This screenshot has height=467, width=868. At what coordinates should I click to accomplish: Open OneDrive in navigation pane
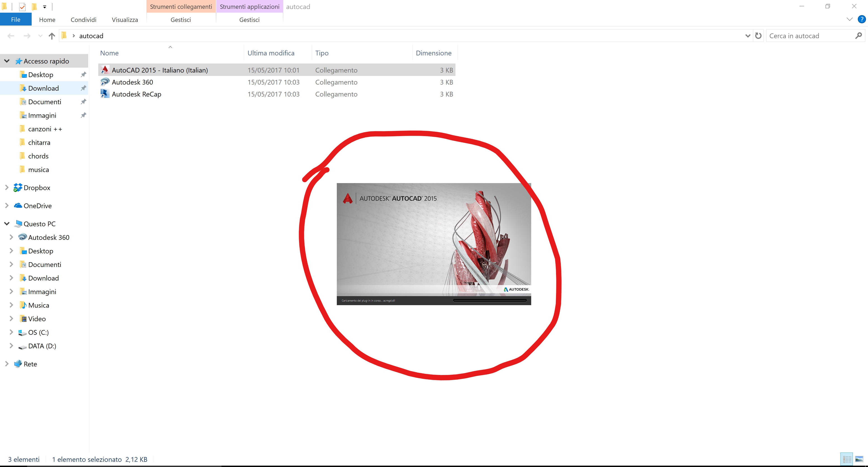[37, 205]
